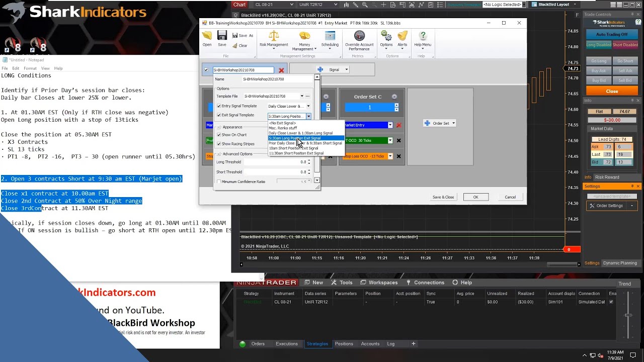Image resolution: width=644 pixels, height=362 pixels.
Task: Browse template file with ellipsis button
Action: [307, 96]
